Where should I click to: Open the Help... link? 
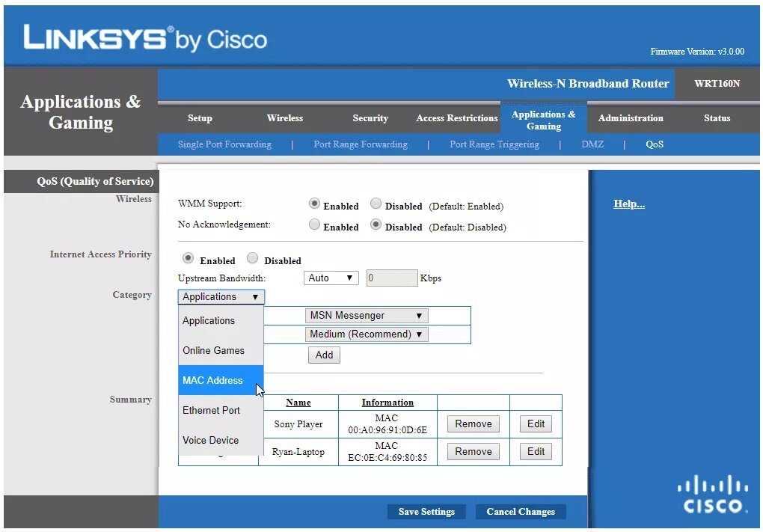point(628,204)
